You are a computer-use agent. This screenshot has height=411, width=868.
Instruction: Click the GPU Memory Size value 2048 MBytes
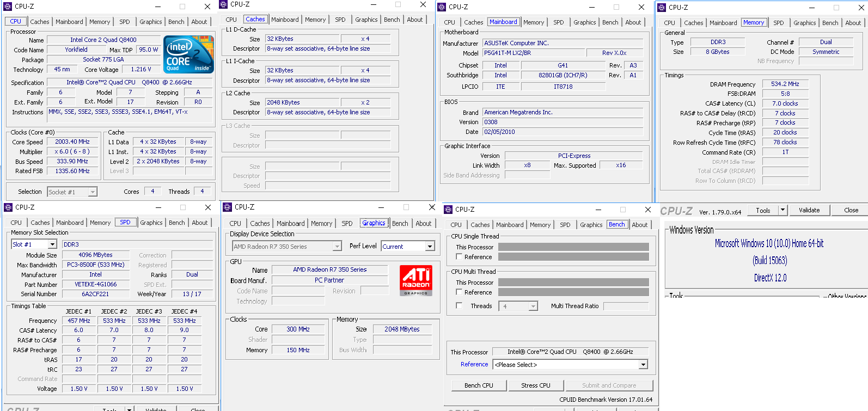(402, 329)
